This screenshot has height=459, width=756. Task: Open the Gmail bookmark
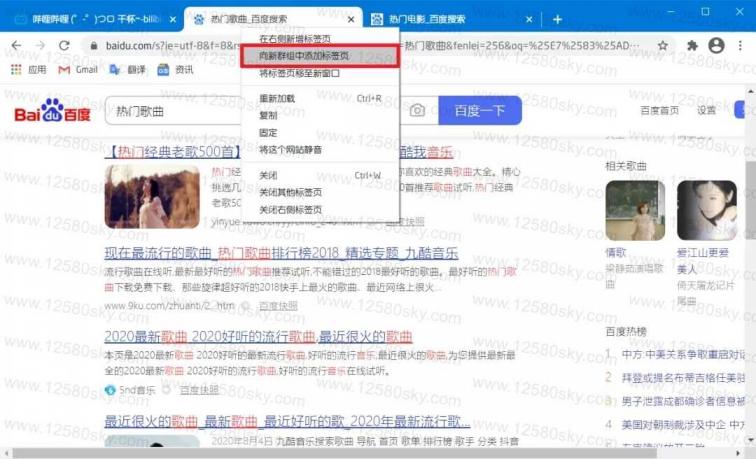(78, 69)
